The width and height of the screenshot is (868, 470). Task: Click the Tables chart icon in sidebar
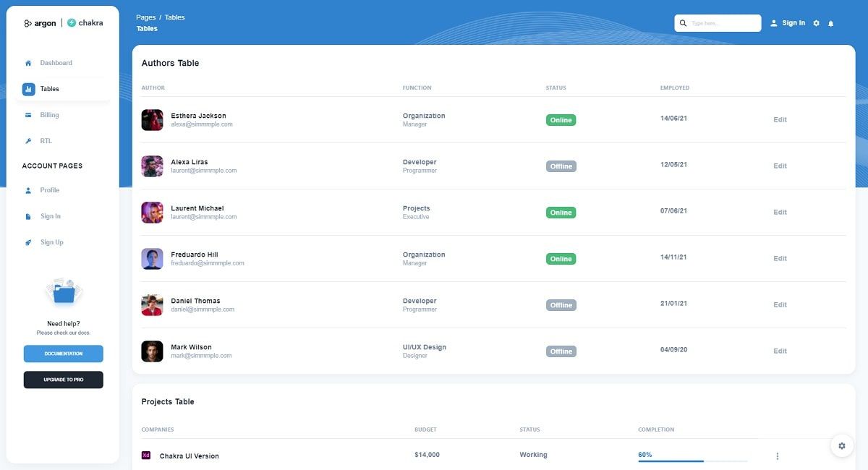point(27,89)
